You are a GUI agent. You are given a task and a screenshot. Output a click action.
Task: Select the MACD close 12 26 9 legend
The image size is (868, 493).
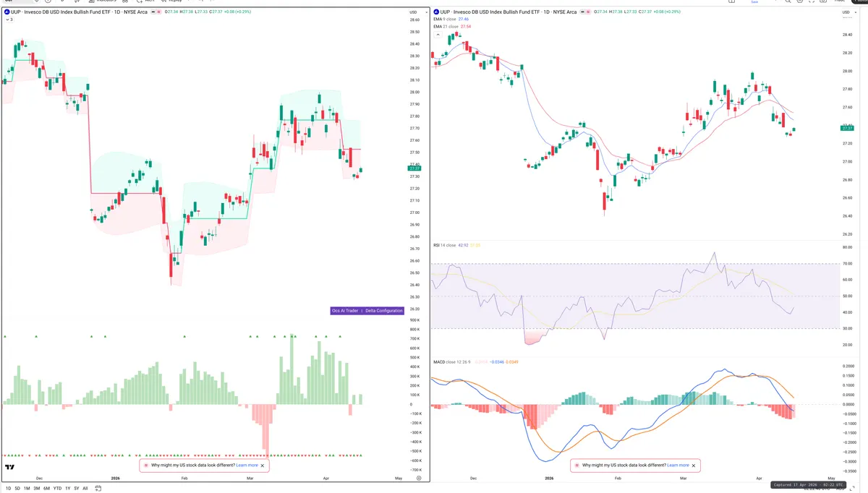pos(476,361)
